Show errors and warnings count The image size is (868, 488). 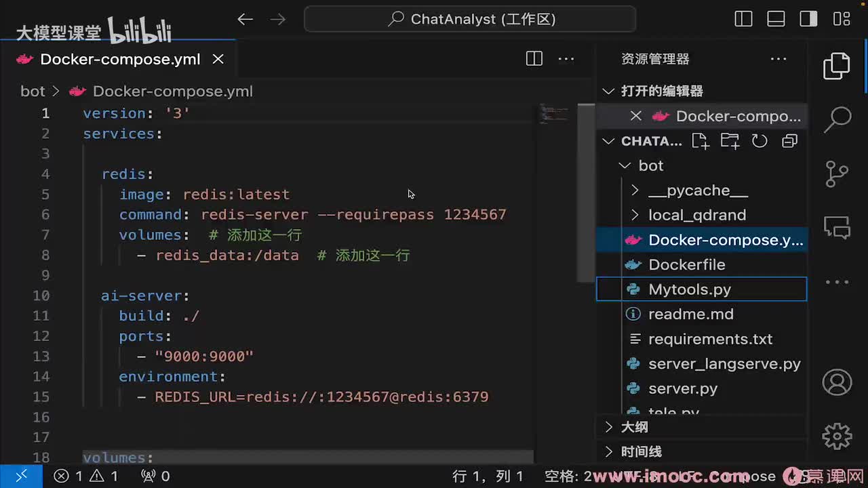click(x=85, y=476)
